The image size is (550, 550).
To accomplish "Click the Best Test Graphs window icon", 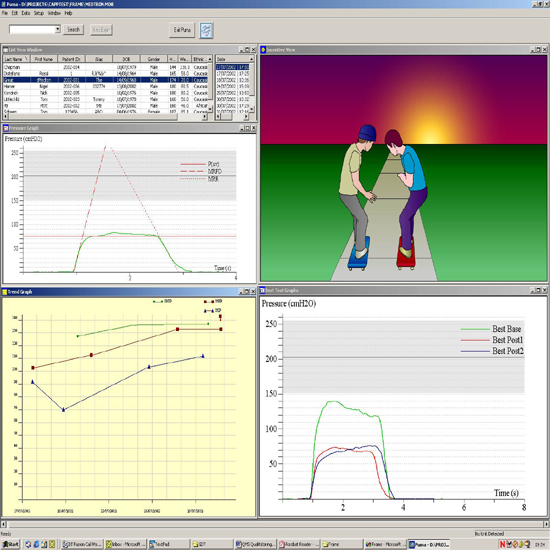I will tap(262, 290).
